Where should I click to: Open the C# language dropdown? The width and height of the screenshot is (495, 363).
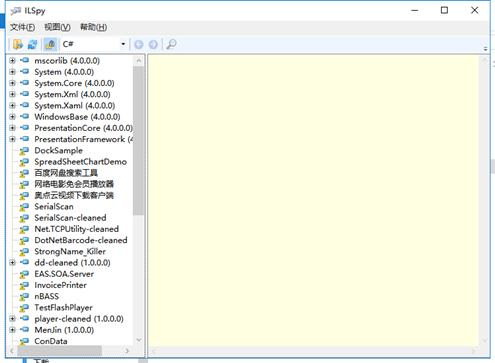coord(94,44)
